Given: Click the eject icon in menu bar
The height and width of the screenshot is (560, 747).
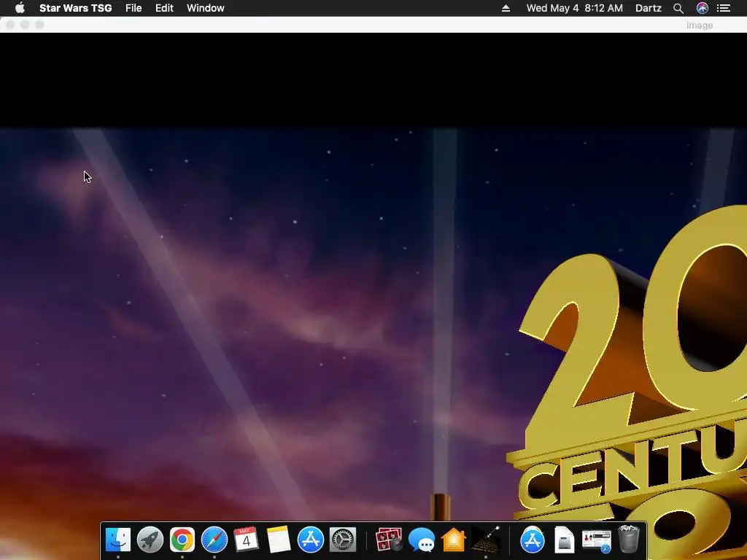Looking at the screenshot, I should (x=506, y=8).
